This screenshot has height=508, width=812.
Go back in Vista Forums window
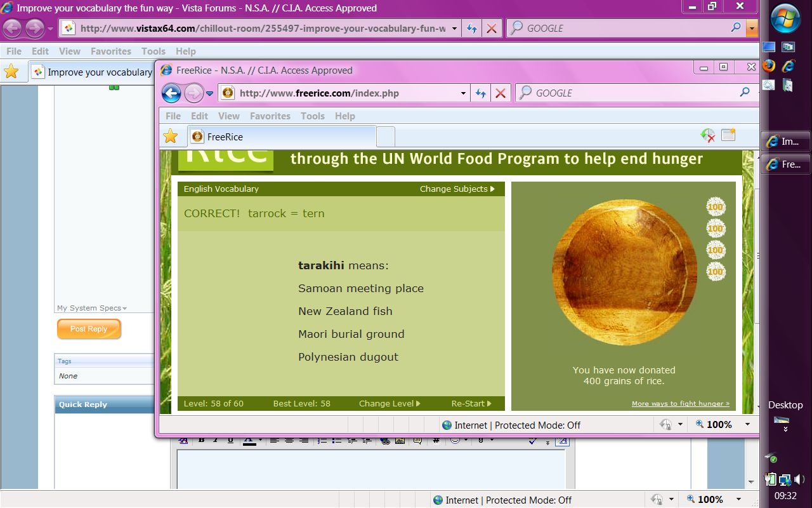pyautogui.click(x=13, y=29)
